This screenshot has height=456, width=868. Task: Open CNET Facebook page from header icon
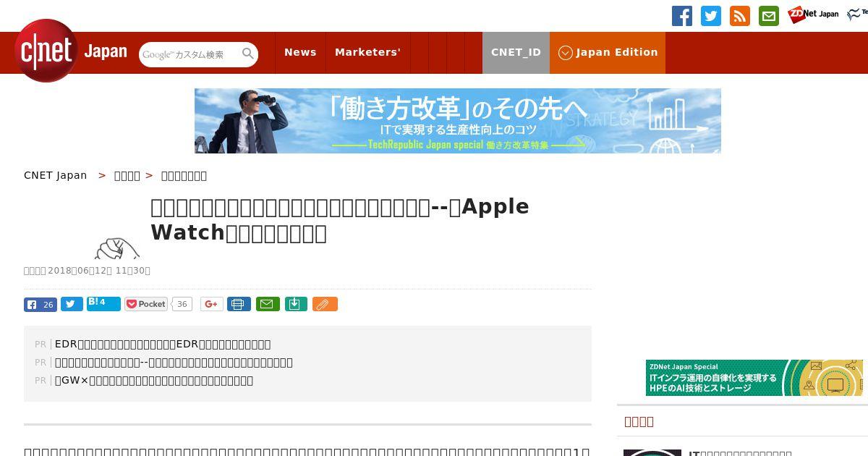(682, 16)
